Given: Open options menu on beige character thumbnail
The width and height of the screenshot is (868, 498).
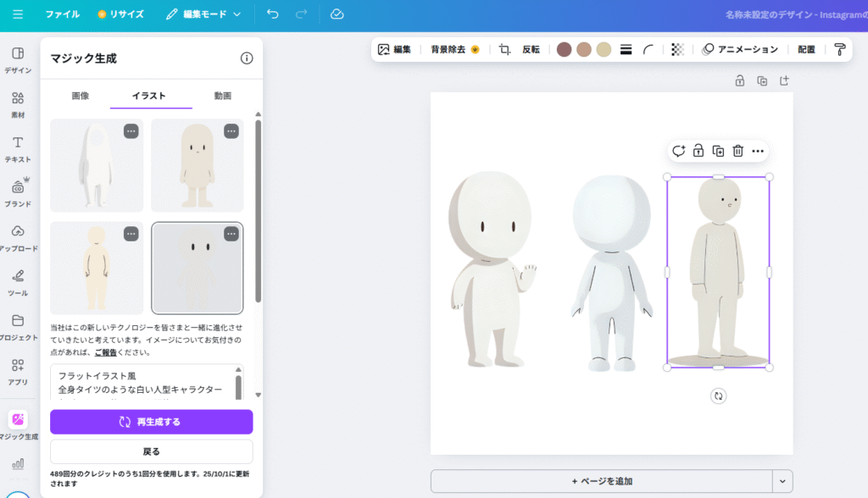Looking at the screenshot, I should point(231,131).
